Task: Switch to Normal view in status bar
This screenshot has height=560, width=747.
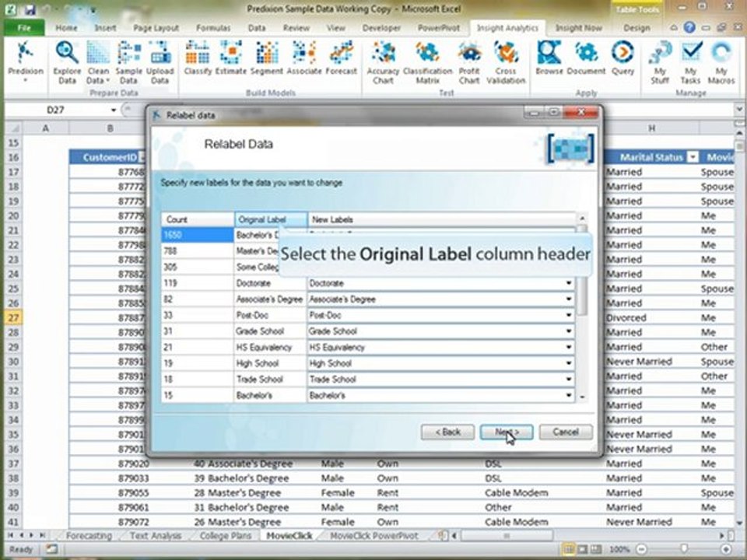Action: (x=568, y=549)
